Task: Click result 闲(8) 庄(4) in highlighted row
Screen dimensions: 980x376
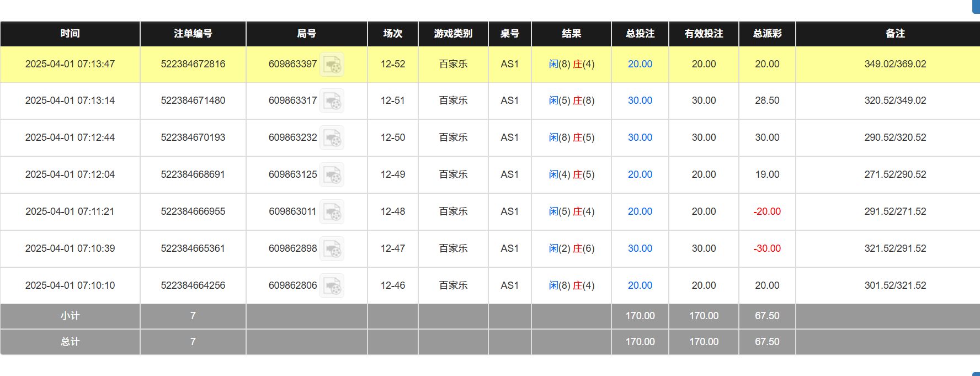Action: click(571, 64)
